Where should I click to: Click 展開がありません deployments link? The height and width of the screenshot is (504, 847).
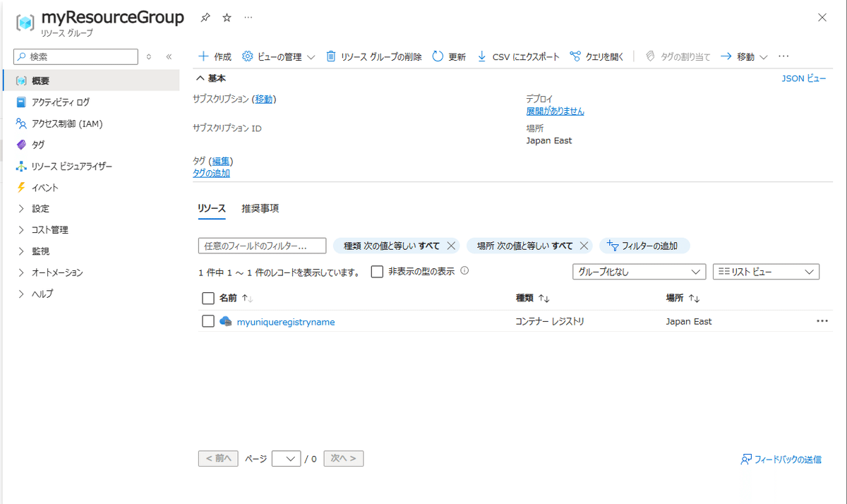pyautogui.click(x=555, y=111)
